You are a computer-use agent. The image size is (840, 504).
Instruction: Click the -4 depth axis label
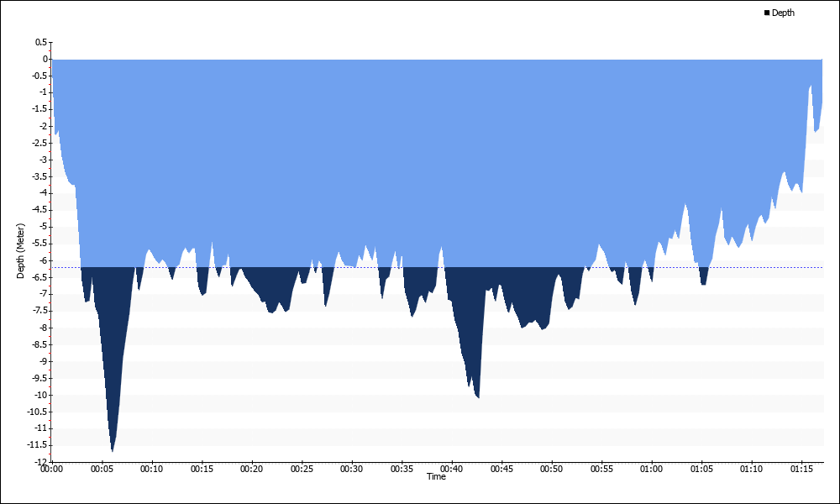(44, 193)
